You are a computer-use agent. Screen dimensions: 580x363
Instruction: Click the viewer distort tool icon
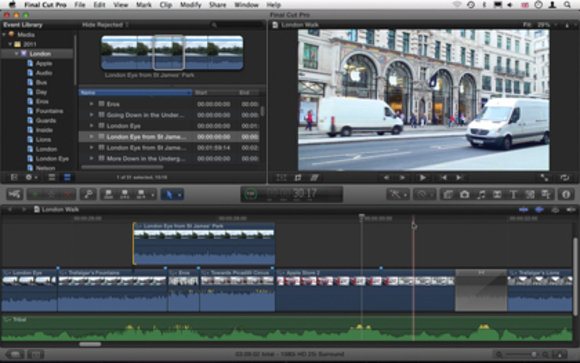[314, 178]
